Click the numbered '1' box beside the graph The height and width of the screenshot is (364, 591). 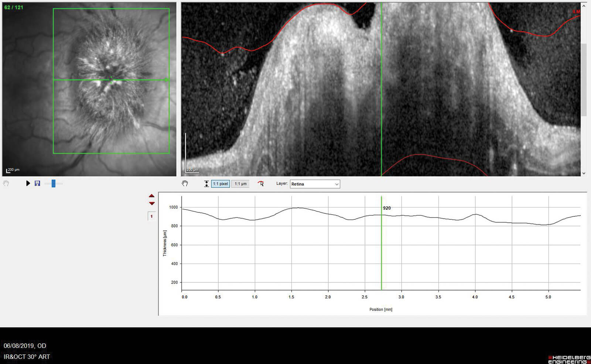click(151, 216)
